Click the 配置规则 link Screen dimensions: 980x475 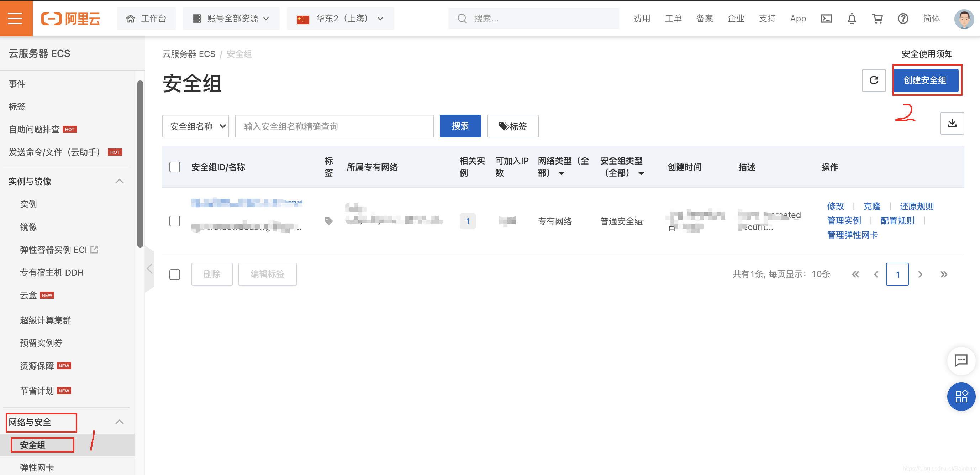pyautogui.click(x=897, y=220)
